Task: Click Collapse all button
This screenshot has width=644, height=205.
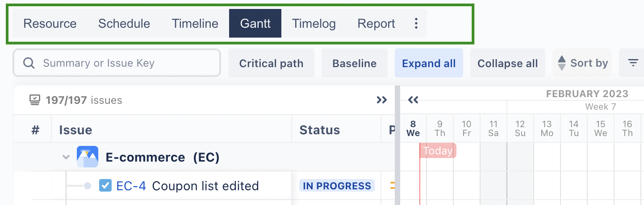Action: click(x=507, y=63)
